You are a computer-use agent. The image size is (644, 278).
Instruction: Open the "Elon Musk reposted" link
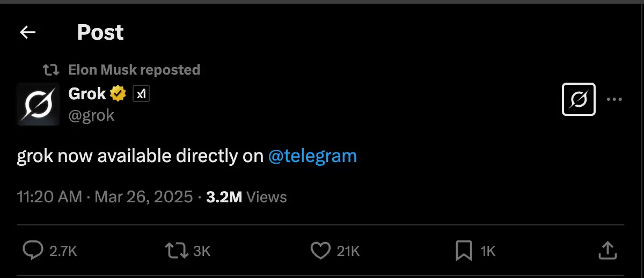click(x=134, y=70)
